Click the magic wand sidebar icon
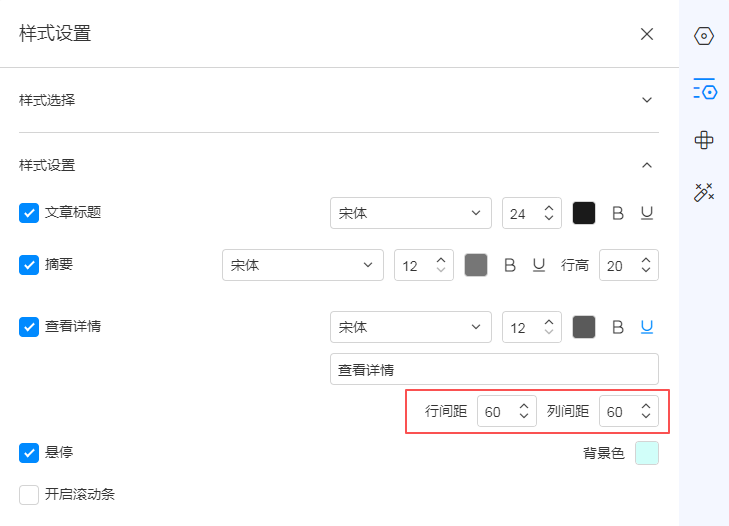Screen dimensions: 729x526 tap(704, 192)
